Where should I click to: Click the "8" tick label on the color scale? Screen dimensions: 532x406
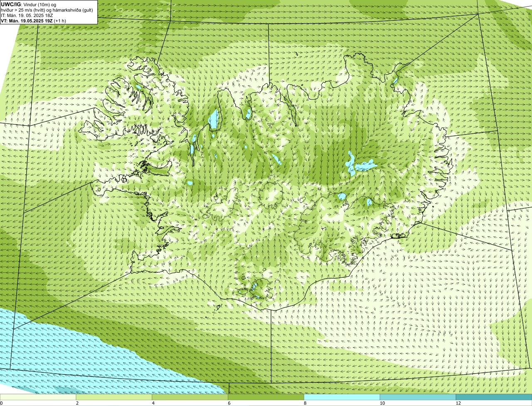[305, 403]
